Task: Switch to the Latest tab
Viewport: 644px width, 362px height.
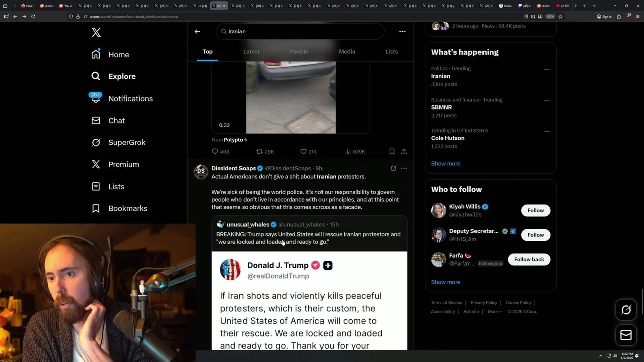Action: click(251, 52)
